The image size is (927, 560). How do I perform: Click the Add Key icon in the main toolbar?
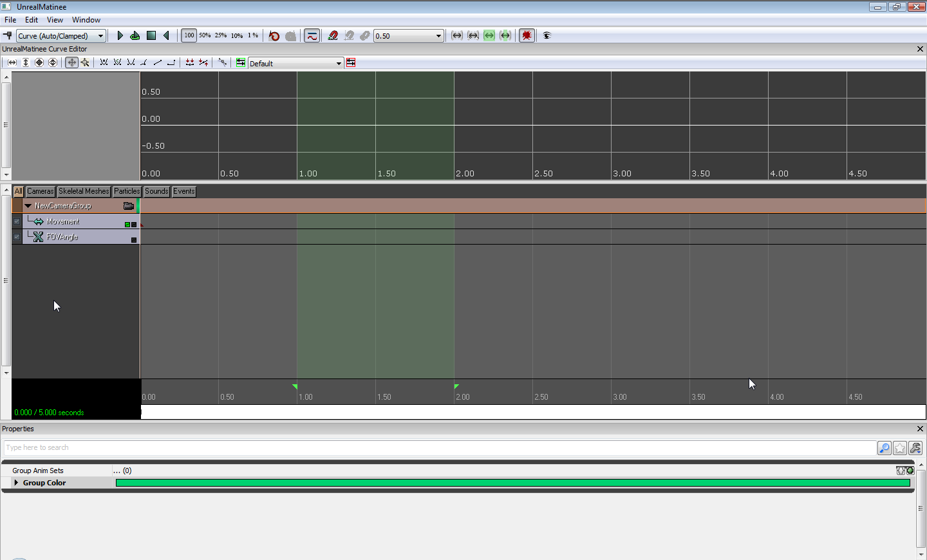[x=8, y=35]
